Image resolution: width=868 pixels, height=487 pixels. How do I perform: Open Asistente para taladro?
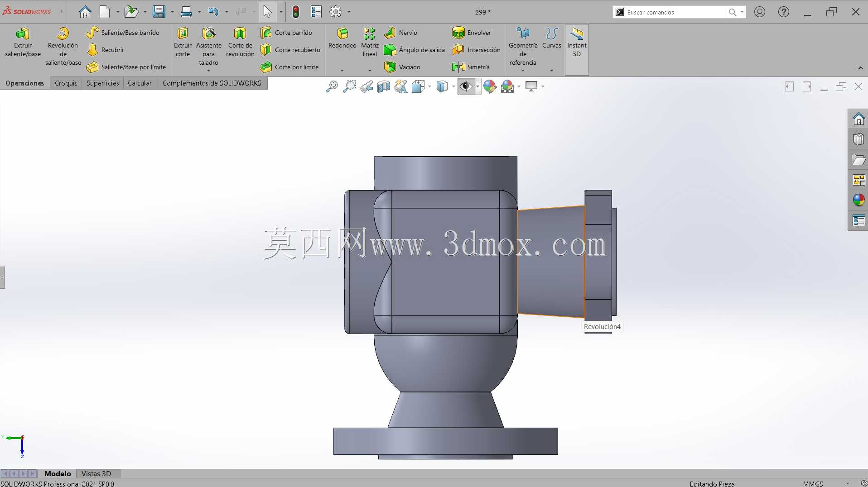(x=208, y=46)
